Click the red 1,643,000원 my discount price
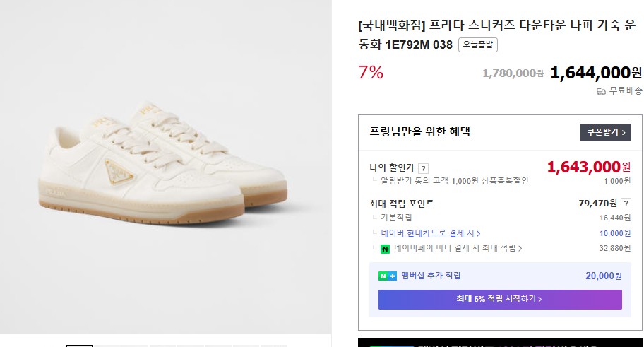 click(x=589, y=167)
